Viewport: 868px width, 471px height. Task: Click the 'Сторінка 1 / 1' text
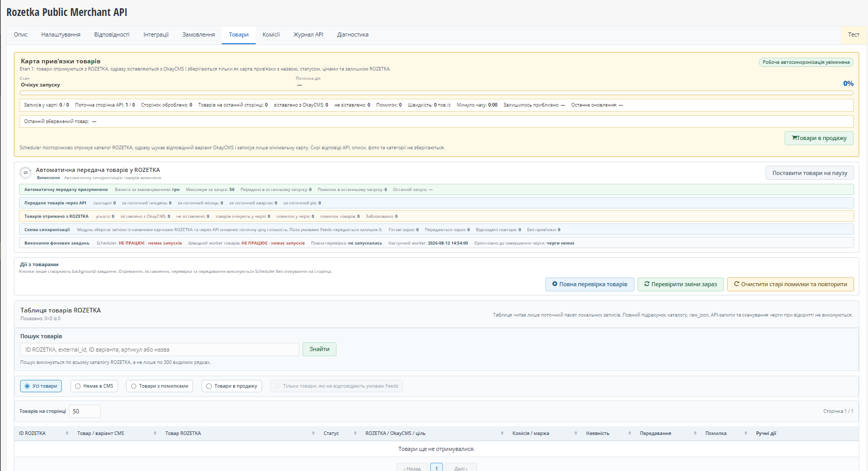coord(838,411)
